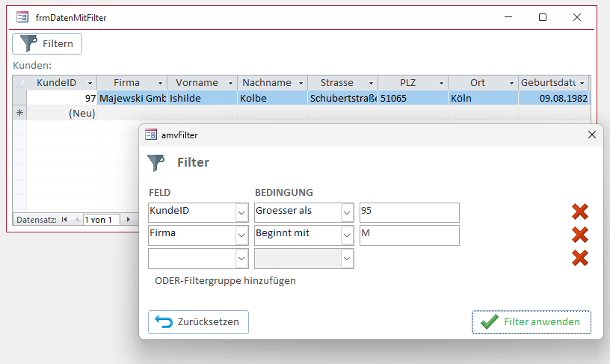610x364 pixels.
Task: Click the Zurücksetzen button
Action: 198,322
